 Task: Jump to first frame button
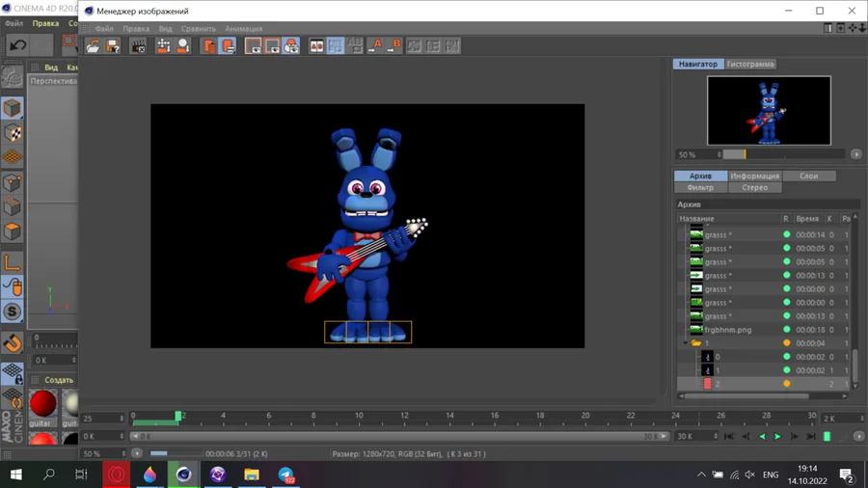[729, 437]
